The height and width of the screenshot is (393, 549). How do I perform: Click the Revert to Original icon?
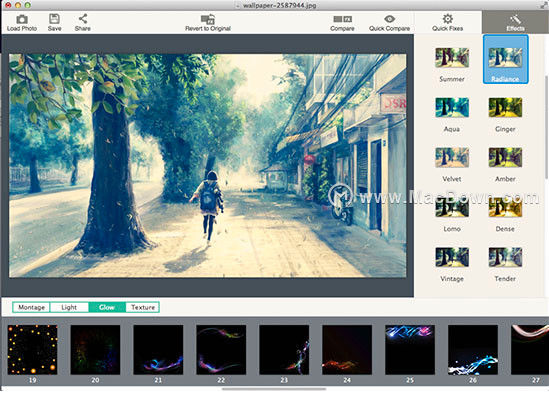pos(208,19)
